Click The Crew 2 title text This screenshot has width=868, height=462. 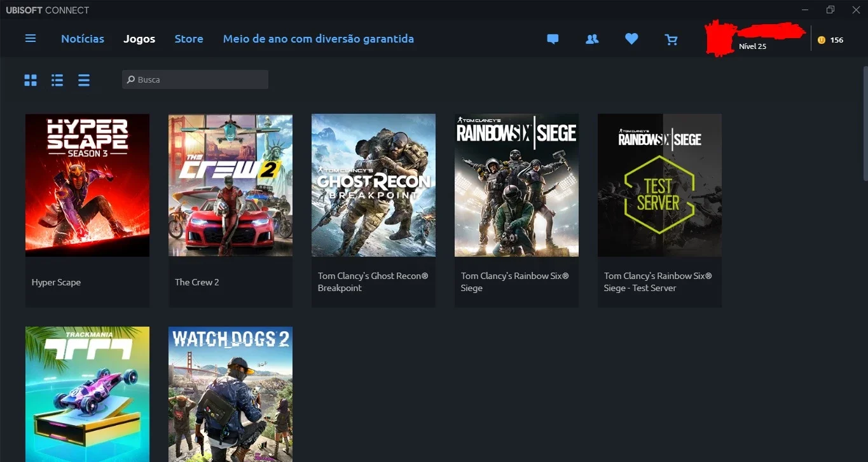(197, 282)
